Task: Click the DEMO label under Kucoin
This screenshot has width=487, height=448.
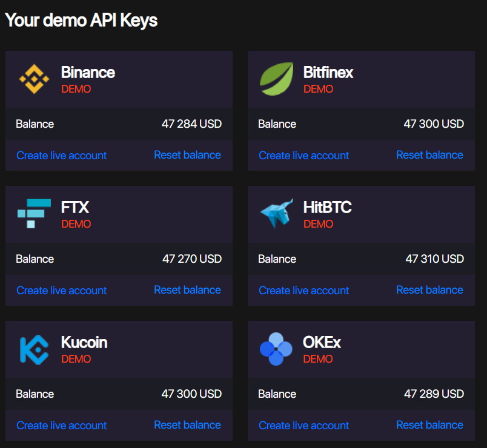Action: click(x=76, y=359)
